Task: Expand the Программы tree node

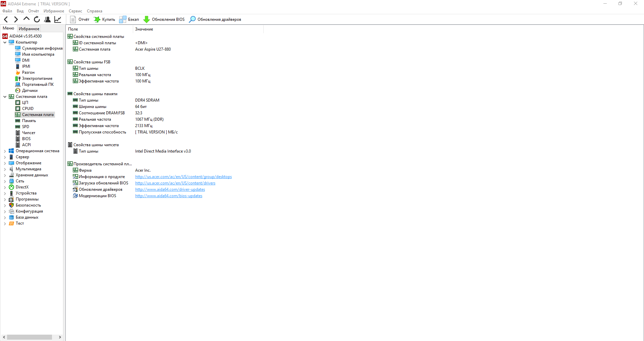Action: (x=5, y=200)
